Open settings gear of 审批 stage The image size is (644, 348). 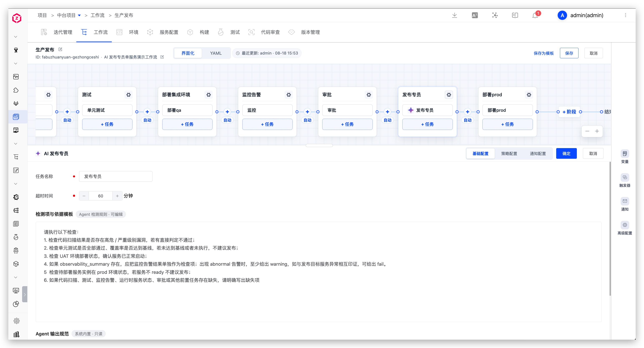coord(369,95)
